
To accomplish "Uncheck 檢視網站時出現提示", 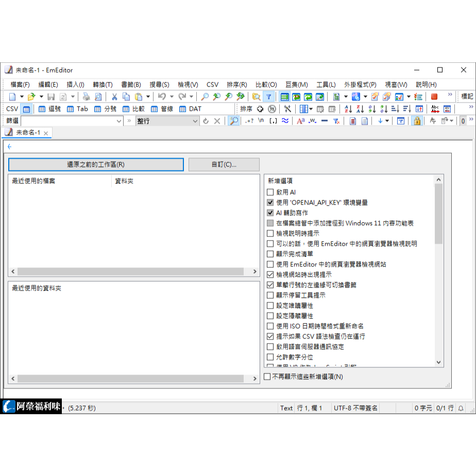I will [270, 275].
